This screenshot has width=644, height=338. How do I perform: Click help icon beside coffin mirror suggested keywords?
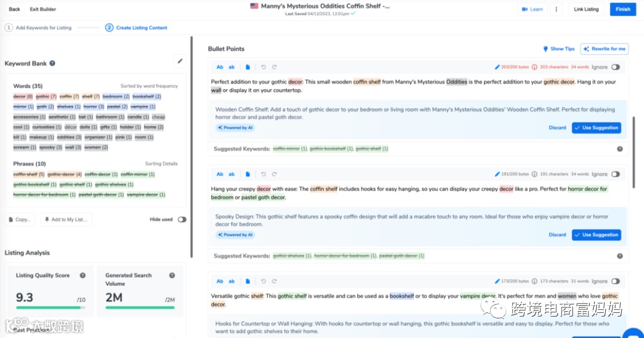click(620, 148)
